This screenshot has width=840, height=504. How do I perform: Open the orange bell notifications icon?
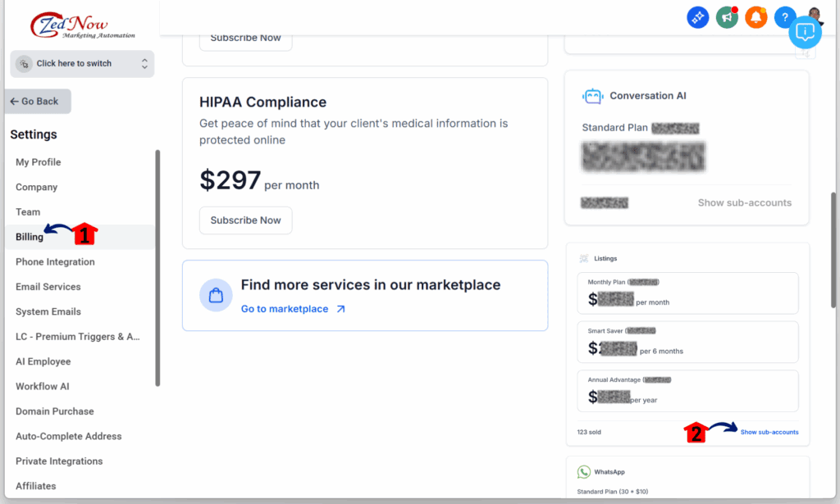click(756, 18)
